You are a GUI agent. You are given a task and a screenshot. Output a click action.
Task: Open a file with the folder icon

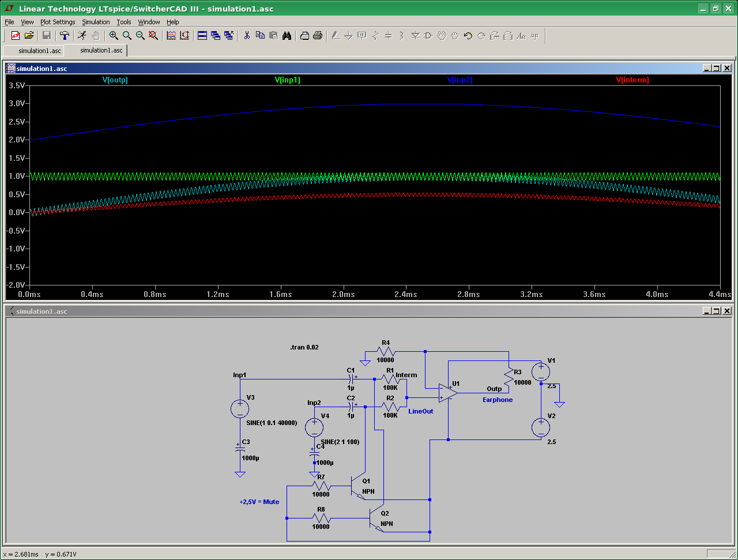point(29,36)
